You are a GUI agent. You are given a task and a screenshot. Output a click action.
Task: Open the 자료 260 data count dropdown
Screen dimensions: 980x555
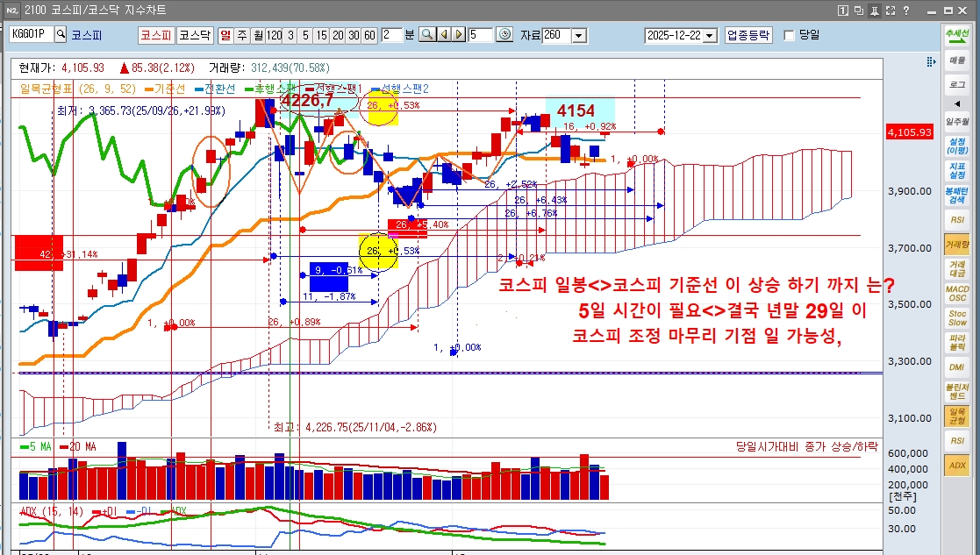tap(578, 35)
